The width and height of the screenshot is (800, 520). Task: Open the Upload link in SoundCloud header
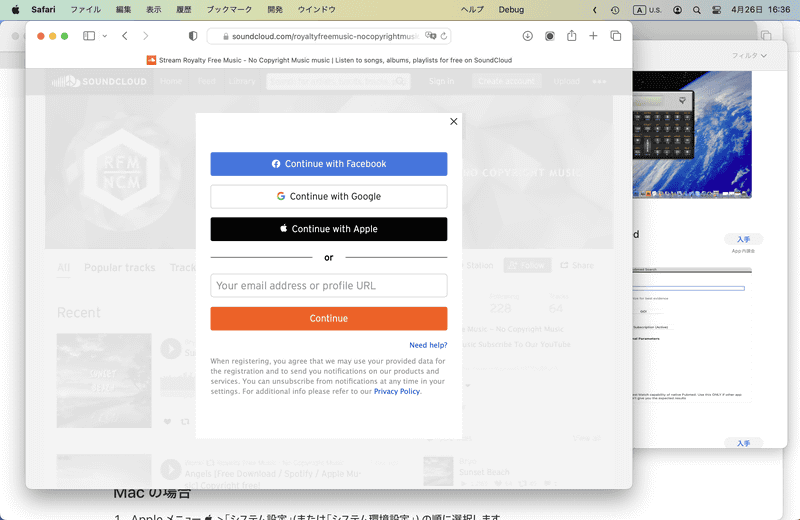pyautogui.click(x=566, y=81)
